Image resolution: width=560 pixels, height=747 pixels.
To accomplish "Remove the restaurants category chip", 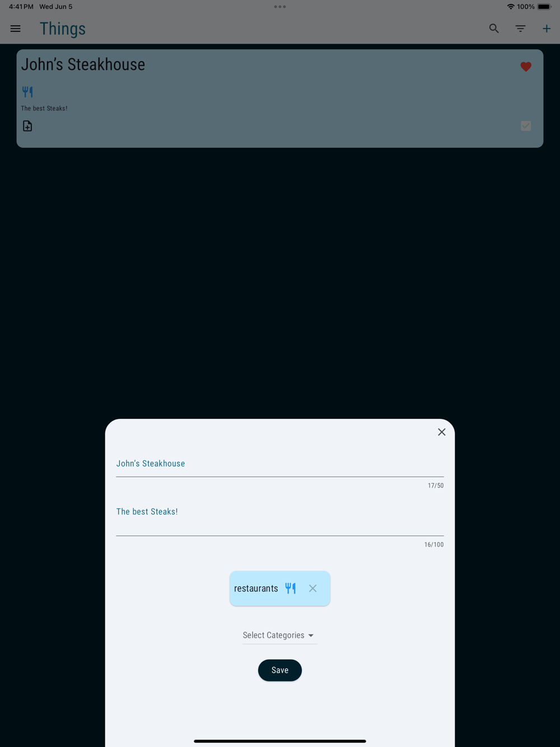I will click(x=313, y=589).
